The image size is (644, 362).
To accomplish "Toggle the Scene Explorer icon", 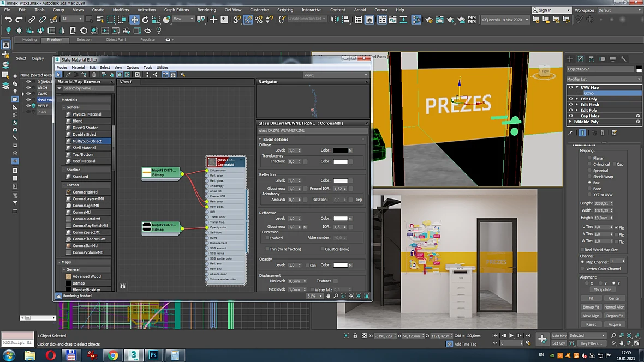I will (x=359, y=19).
